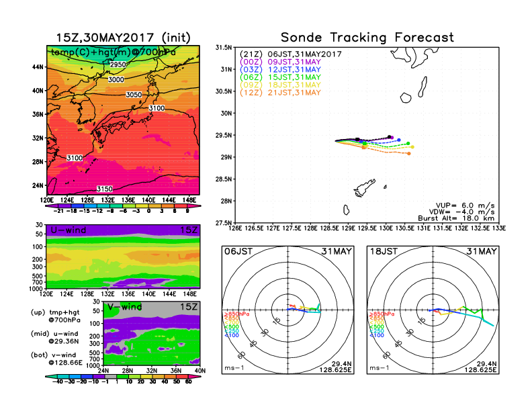The image size is (532, 411).
Task: Select the 06JST,31MAY2017 black legend entry
Action: click(x=291, y=53)
